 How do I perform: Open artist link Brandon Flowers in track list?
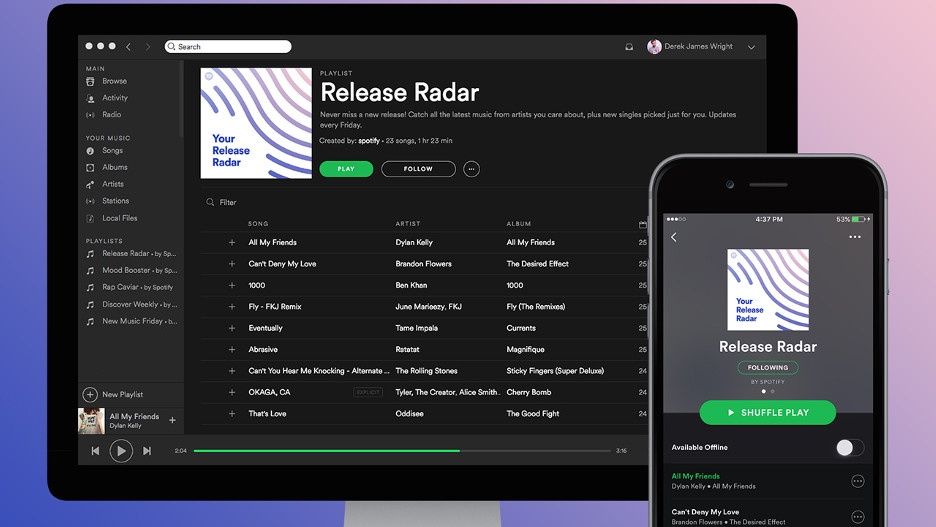[x=423, y=264]
